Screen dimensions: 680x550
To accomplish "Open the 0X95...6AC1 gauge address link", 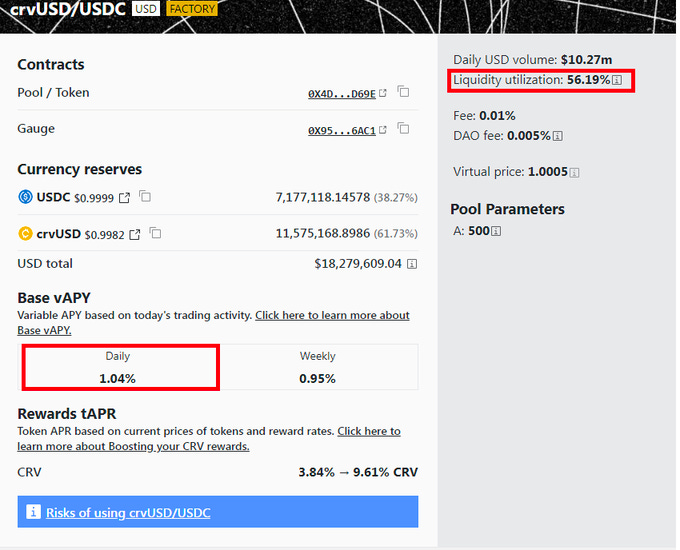I will (342, 131).
